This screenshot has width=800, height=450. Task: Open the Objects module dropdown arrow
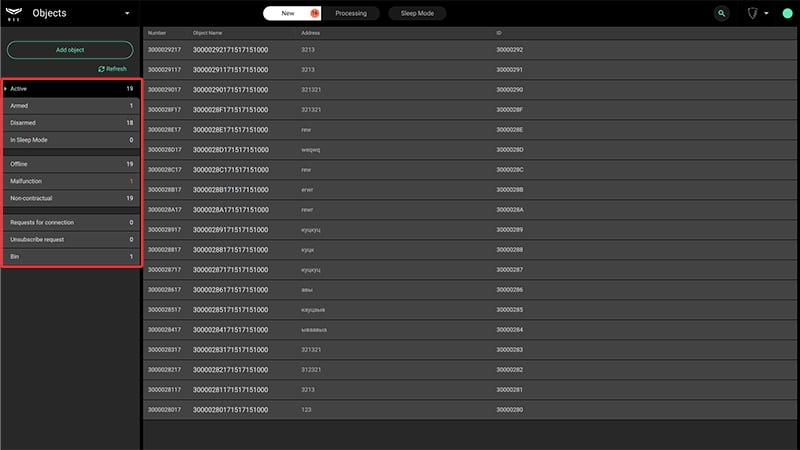pos(127,13)
